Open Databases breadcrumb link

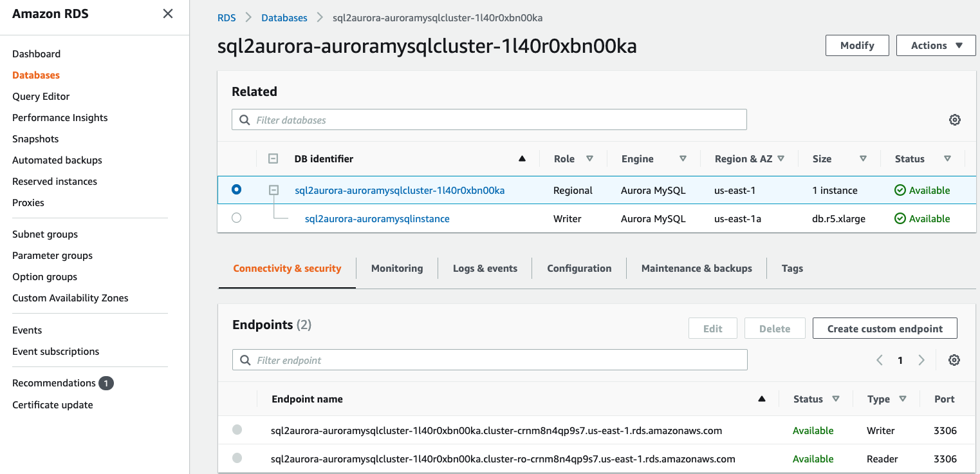coord(284,18)
